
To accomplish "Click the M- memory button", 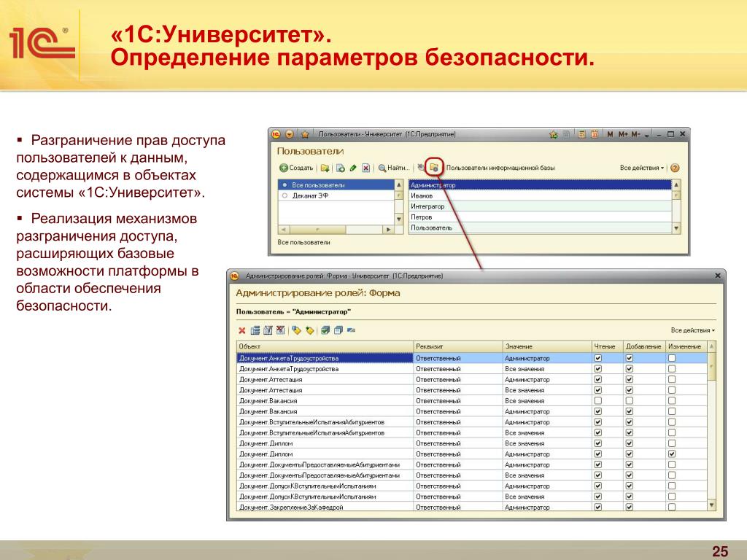I will coord(636,134).
